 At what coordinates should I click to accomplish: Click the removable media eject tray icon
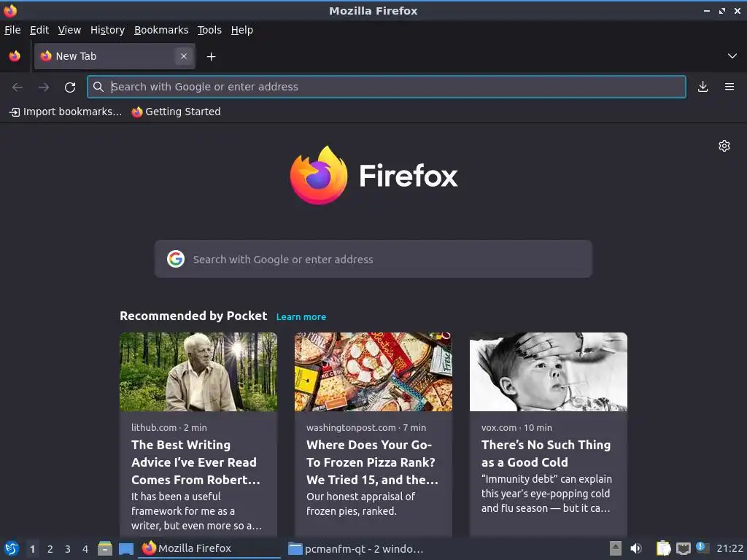pos(616,548)
